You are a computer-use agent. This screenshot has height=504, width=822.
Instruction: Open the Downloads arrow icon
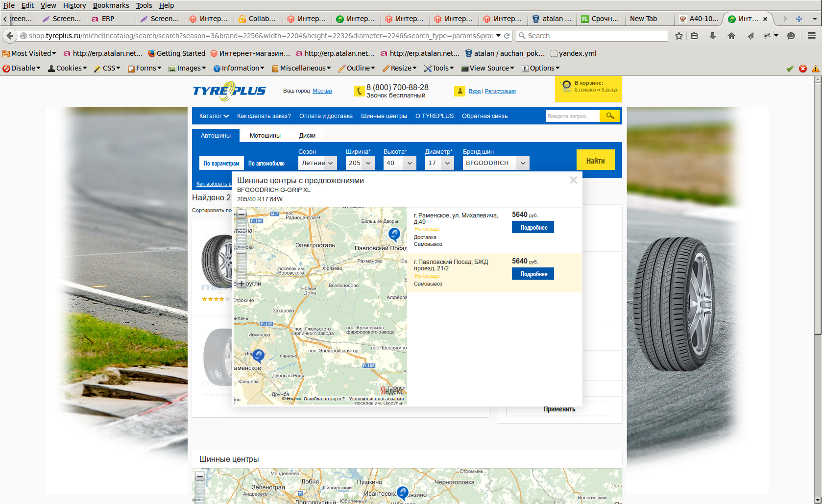point(713,36)
